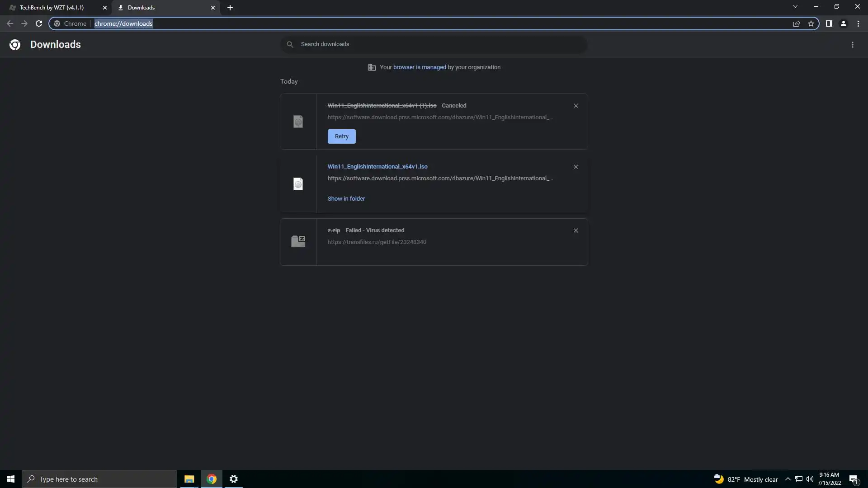
Task: Remove completed Win11 ISO entry from list
Action: 576,167
